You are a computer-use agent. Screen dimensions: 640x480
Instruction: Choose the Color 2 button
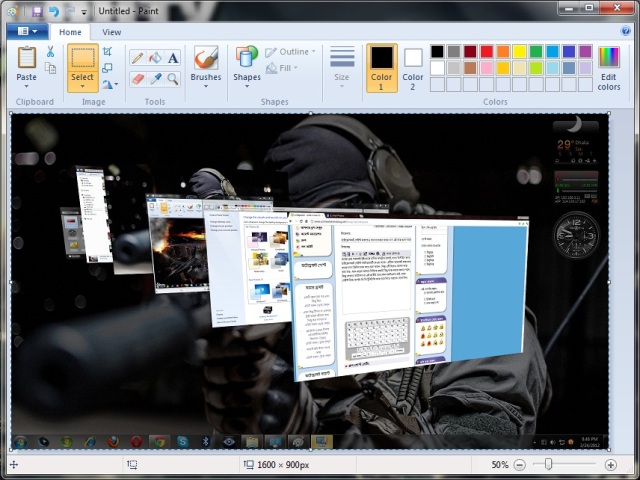[413, 68]
